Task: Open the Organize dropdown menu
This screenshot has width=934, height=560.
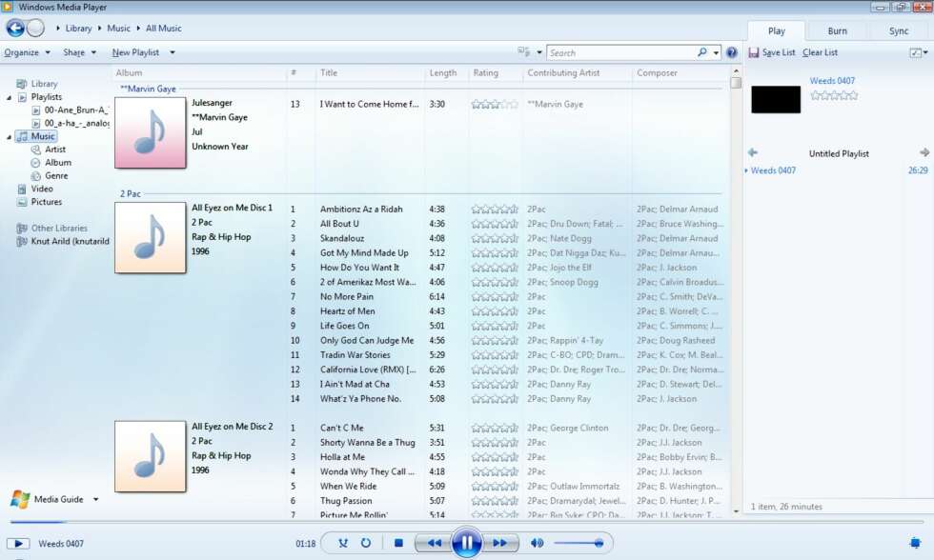Action: (27, 52)
